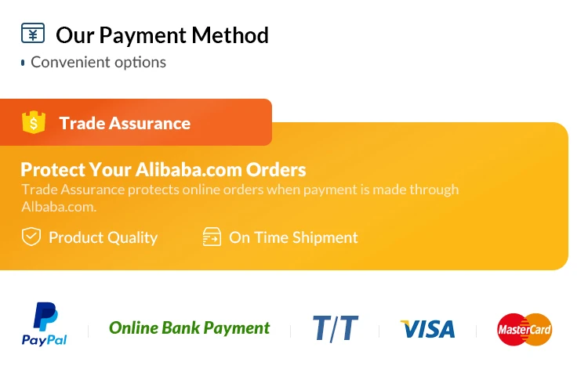588x387 pixels.
Task: Click the Our Payment Method heading
Action: click(x=162, y=35)
